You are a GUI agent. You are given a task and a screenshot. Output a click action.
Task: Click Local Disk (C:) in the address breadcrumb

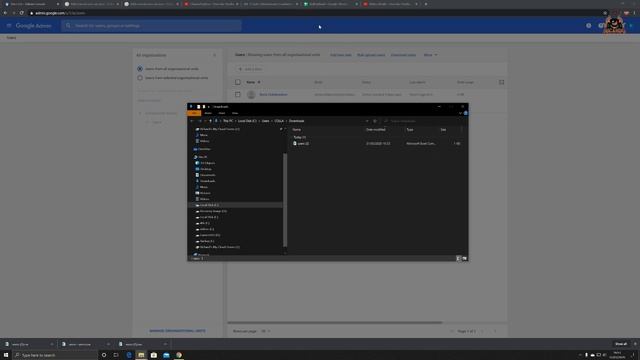[x=247, y=121]
